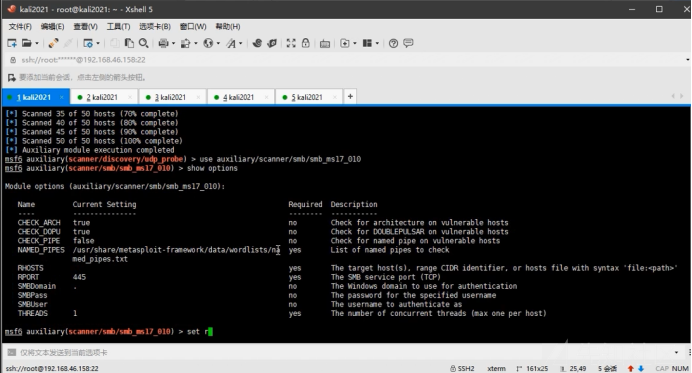
Task: Switch to tab 5 kali2021
Action: point(307,97)
